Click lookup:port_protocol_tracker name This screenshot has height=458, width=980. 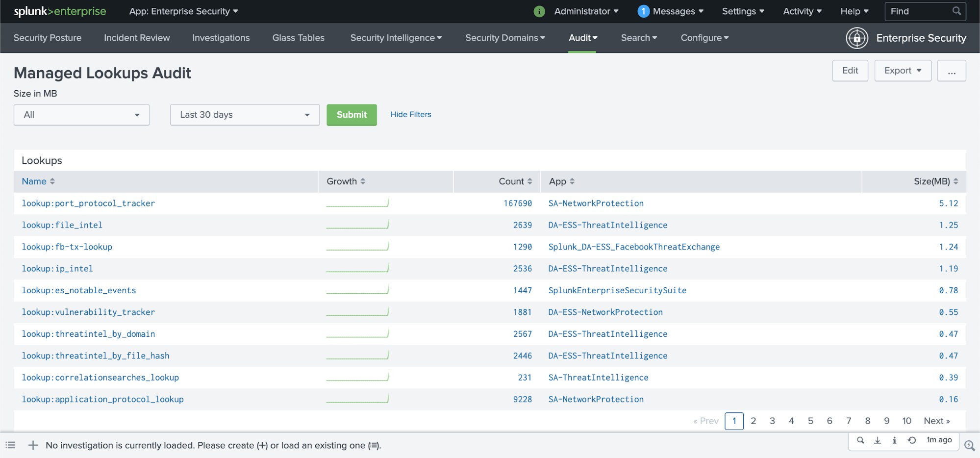(x=88, y=203)
